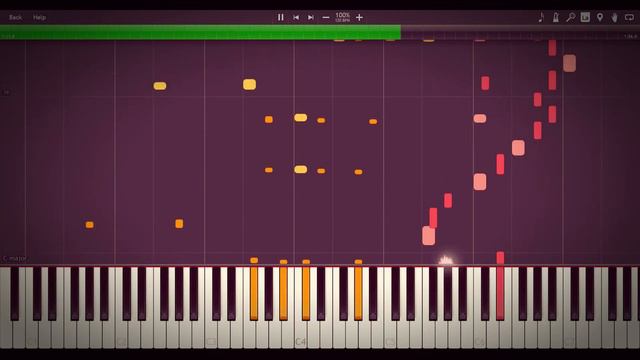This screenshot has height=360, width=640.
Task: Click the C major key label
Action: coord(15,258)
